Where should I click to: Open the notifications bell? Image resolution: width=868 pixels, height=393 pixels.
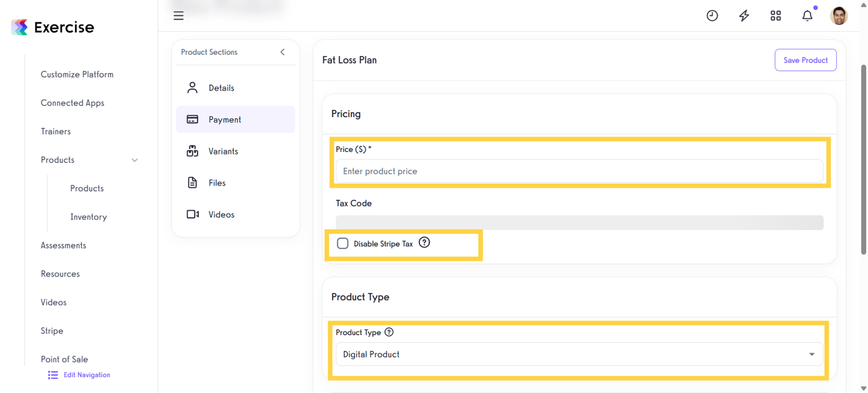[807, 15]
